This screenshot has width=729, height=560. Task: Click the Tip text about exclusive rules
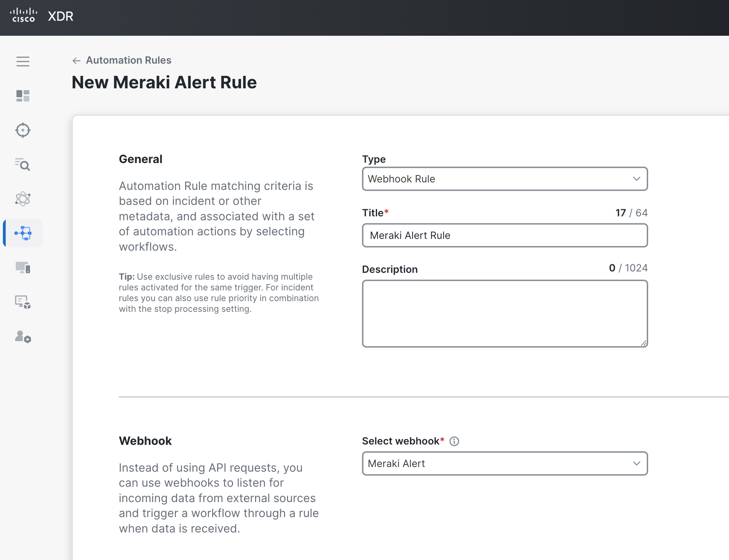pyautogui.click(x=219, y=293)
